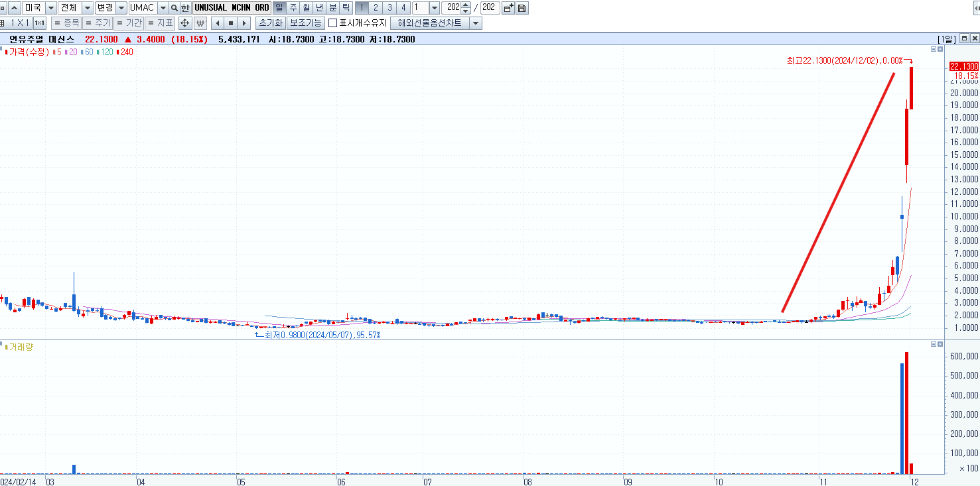Select the 년 yearly period tab
Screen dimensions: 980x486
(x=320, y=8)
